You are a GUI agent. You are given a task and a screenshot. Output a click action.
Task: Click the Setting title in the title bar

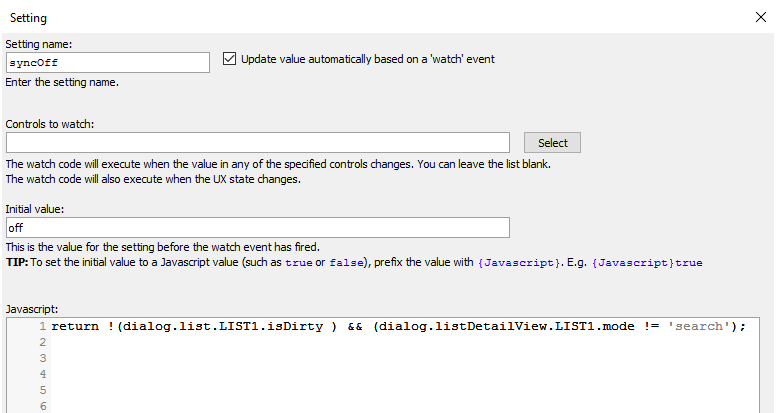point(28,18)
